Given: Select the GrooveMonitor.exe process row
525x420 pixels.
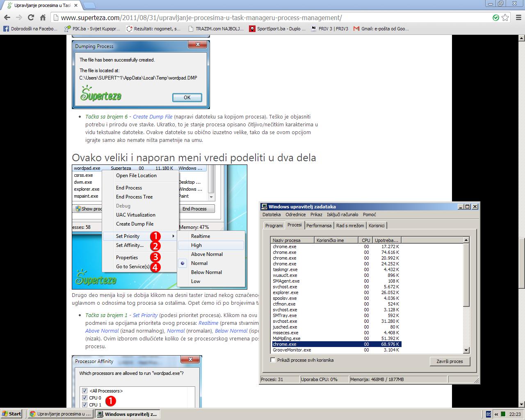Looking at the screenshot, I should 336,350.
